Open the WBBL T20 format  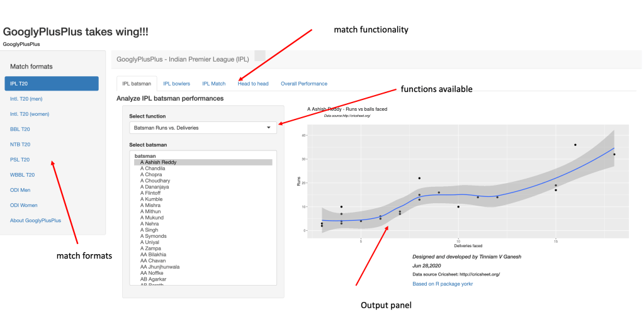pyautogui.click(x=22, y=175)
